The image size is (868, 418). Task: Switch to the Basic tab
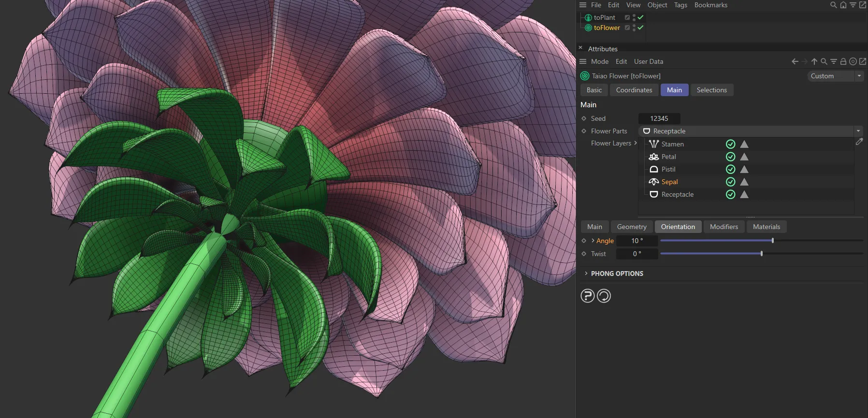(594, 90)
